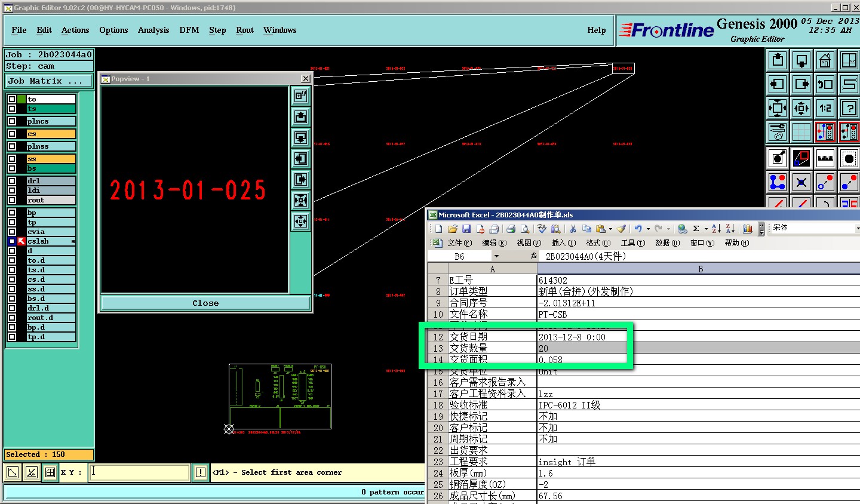Viewport: 860px width, 504px height.
Task: Click the Excel Sort Ascending icon
Action: click(717, 229)
